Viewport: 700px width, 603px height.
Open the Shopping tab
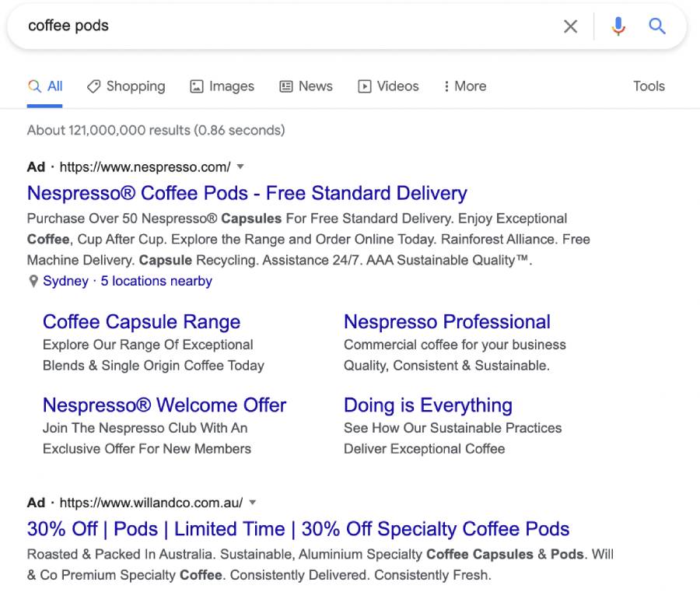click(x=126, y=86)
